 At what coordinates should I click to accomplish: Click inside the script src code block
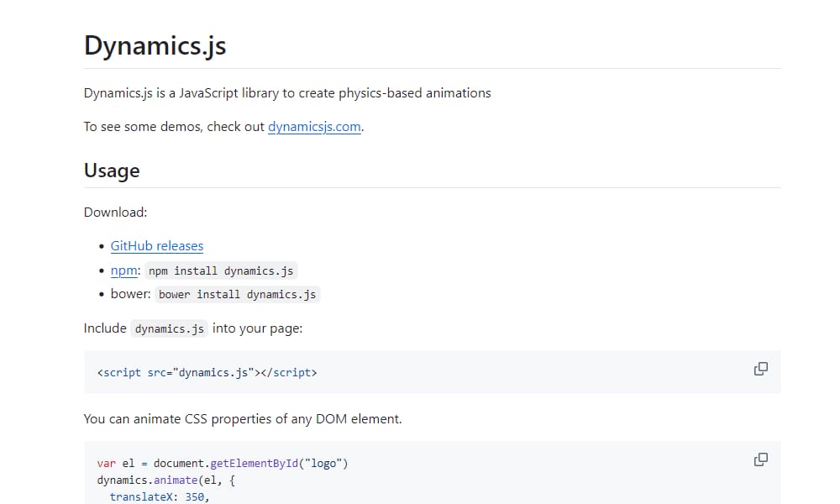click(207, 372)
